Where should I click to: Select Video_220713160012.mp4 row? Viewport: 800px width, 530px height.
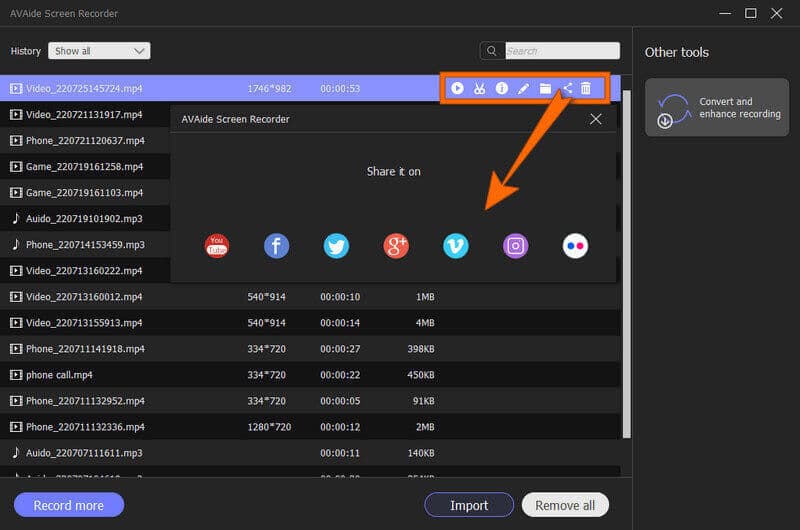point(310,296)
